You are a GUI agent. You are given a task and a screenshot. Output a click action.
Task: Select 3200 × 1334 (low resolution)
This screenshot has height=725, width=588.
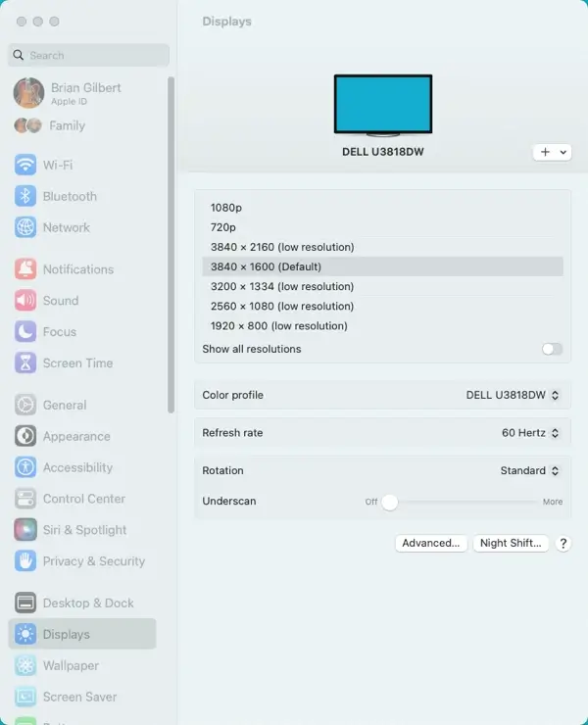[382, 286]
